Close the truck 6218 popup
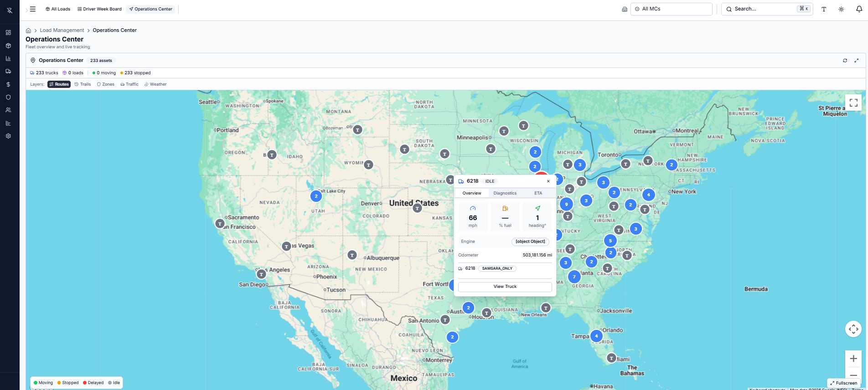This screenshot has width=868, height=390. click(x=548, y=181)
